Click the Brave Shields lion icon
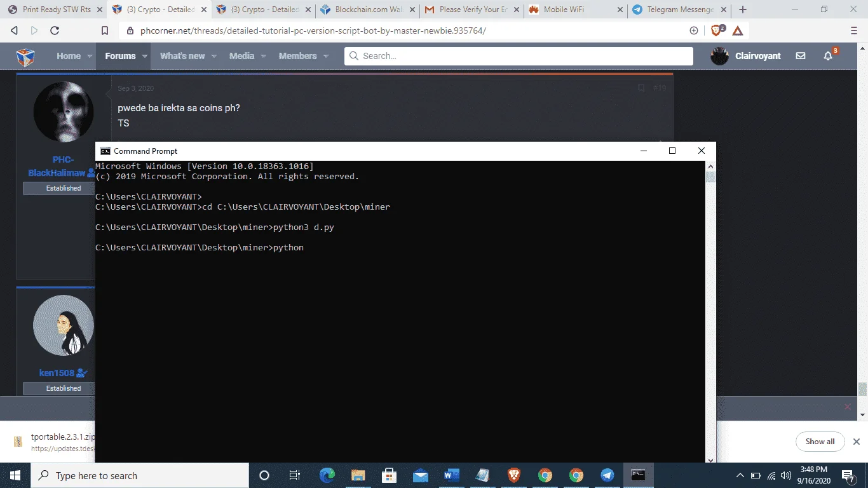Screen dimensions: 868x488 (x=717, y=30)
